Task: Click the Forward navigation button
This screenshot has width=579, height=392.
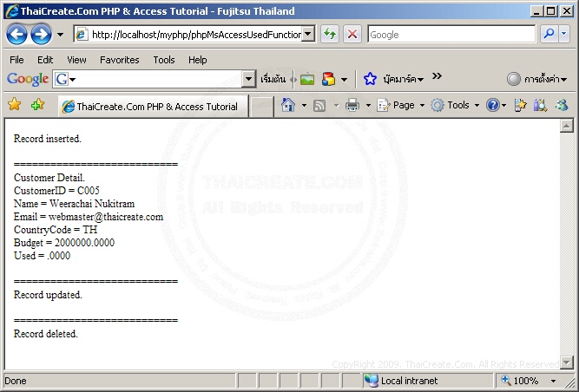Action: tap(41, 35)
